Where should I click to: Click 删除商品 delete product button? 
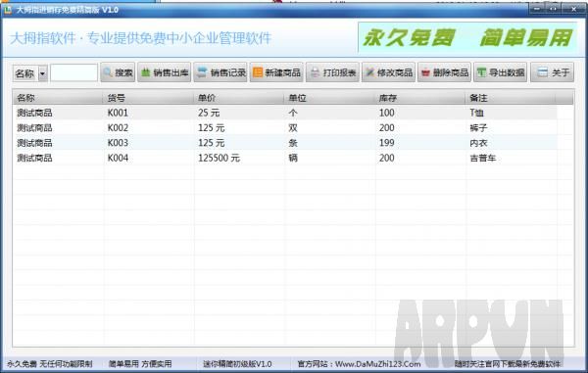[444, 72]
